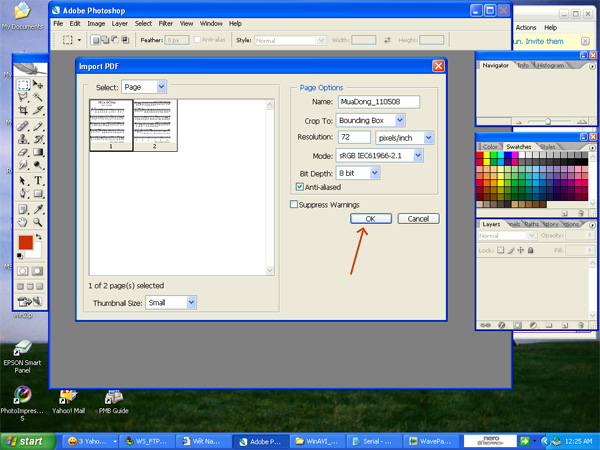
Task: Open the Crop To dropdown
Action: coord(370,121)
